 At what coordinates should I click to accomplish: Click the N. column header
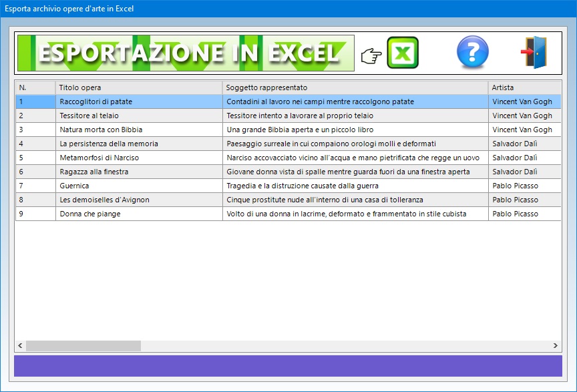[35, 87]
